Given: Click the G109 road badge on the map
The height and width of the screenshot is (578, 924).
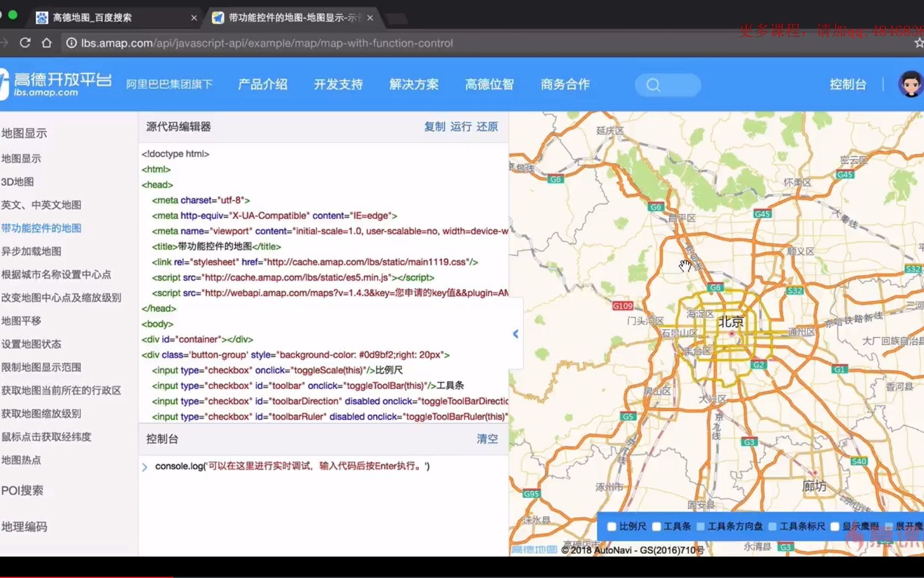Looking at the screenshot, I should 622,306.
